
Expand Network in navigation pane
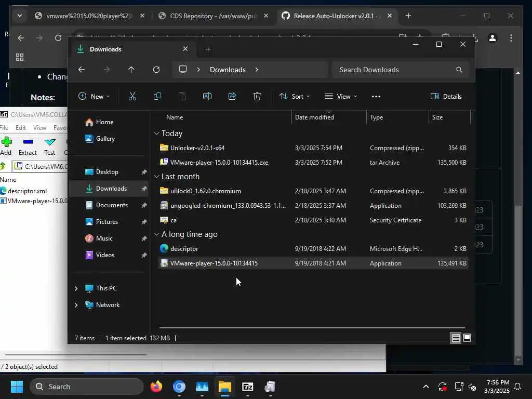[x=76, y=305]
